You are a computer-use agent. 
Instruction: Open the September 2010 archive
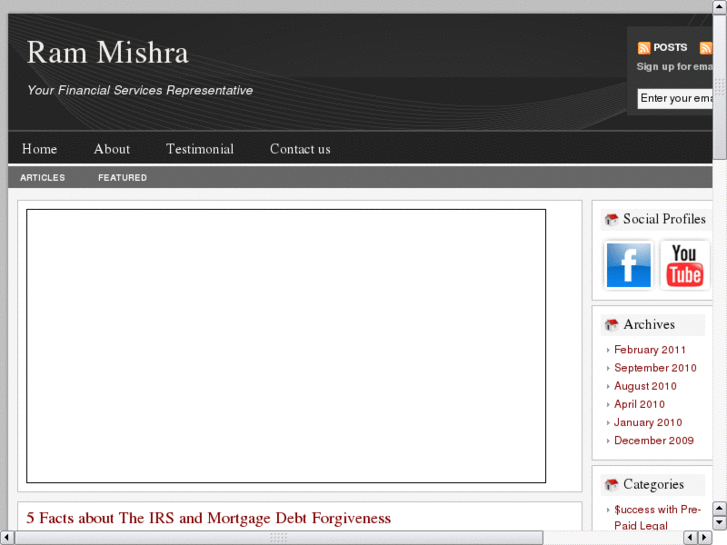[x=655, y=368]
